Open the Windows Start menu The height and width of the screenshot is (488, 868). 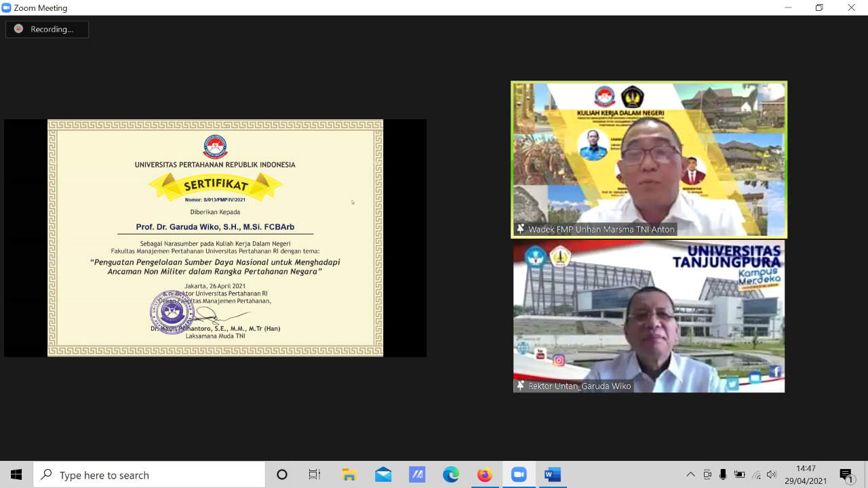coord(16,475)
